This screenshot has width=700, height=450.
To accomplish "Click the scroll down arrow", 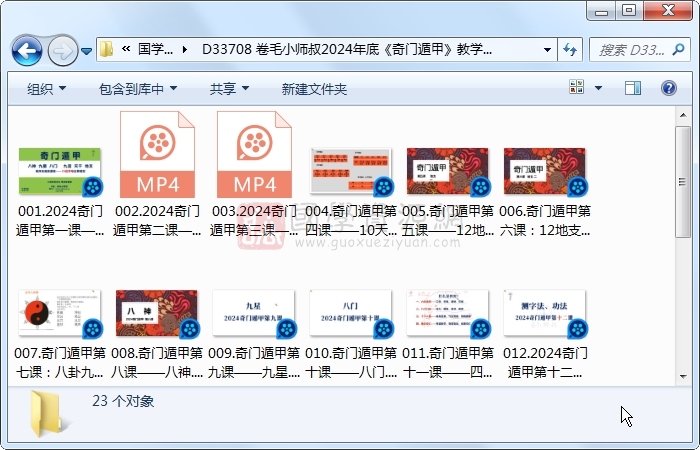I will (x=683, y=376).
